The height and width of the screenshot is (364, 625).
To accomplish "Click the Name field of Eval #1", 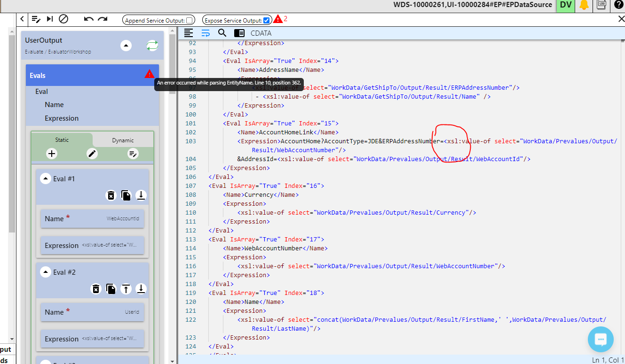I will [92, 219].
